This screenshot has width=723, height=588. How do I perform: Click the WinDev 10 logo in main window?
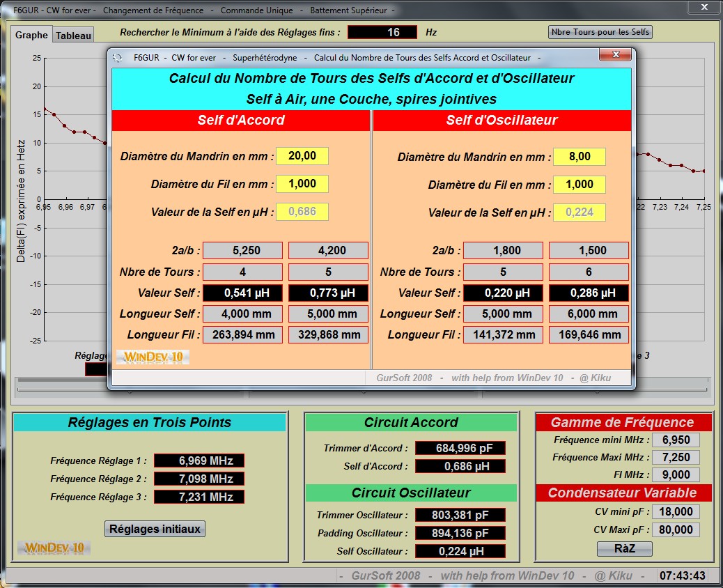pos(54,548)
